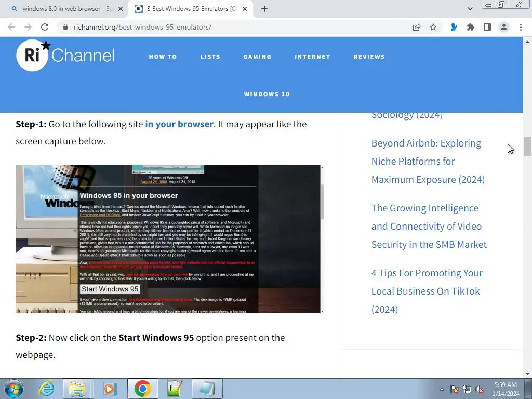Screen dimensions: 532x399
Task: Click the page vertical scrollbar thumb
Action: pyautogui.click(x=527, y=146)
